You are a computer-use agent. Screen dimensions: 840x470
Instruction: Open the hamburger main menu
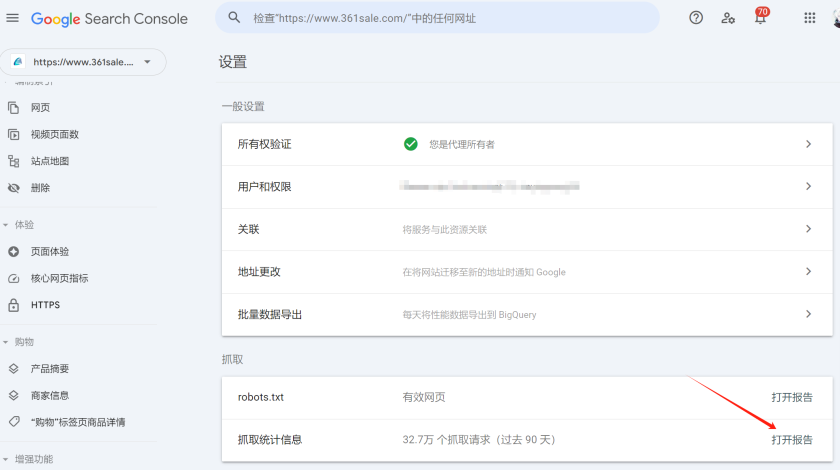point(12,18)
